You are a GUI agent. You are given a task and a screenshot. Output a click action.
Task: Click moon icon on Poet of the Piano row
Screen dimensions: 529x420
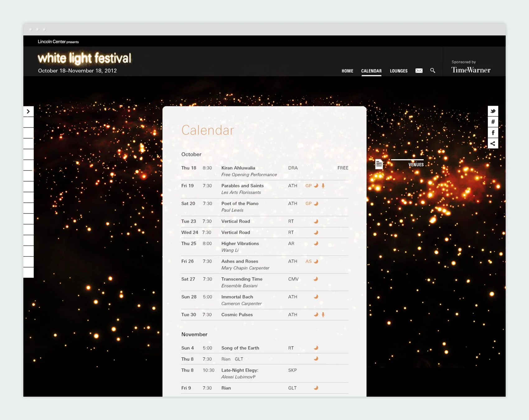316,204
